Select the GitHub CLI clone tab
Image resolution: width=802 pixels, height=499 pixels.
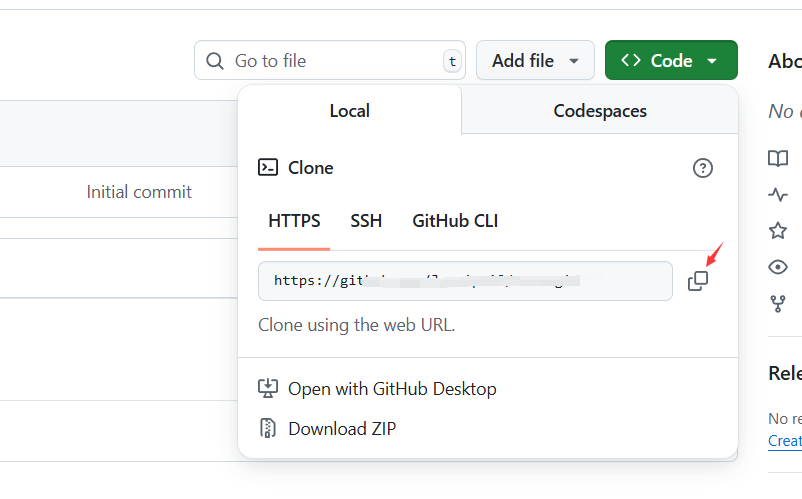point(455,221)
